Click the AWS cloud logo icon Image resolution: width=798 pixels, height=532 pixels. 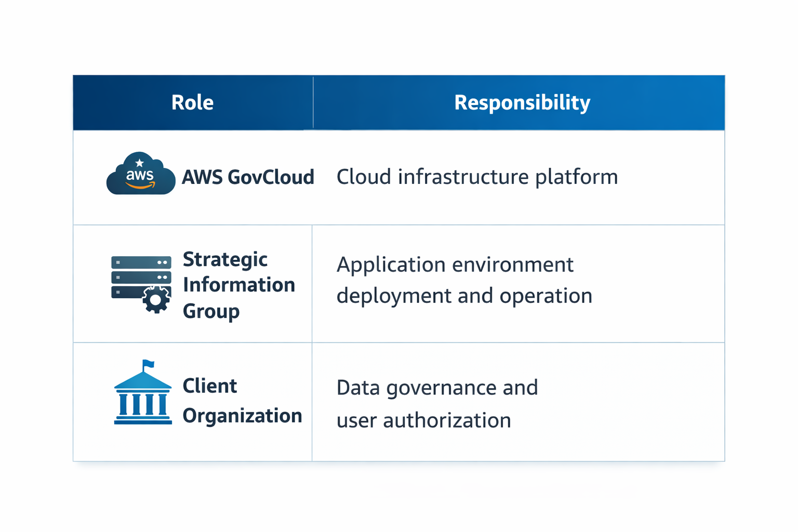coord(141,174)
